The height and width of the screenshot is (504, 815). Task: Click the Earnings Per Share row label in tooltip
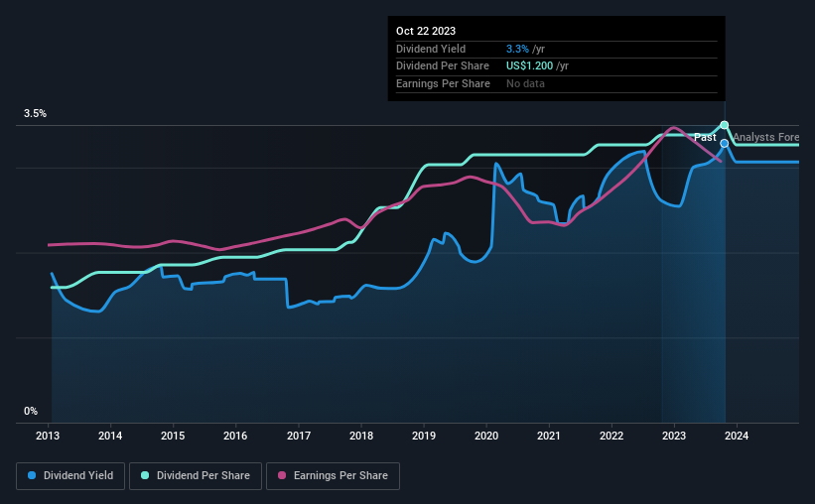pos(443,83)
